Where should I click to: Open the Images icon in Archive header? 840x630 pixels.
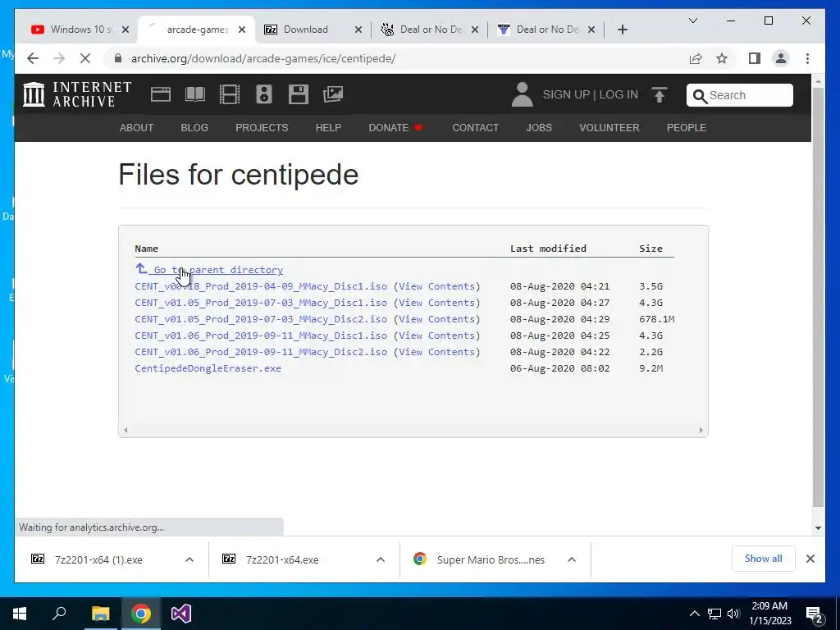(x=333, y=94)
